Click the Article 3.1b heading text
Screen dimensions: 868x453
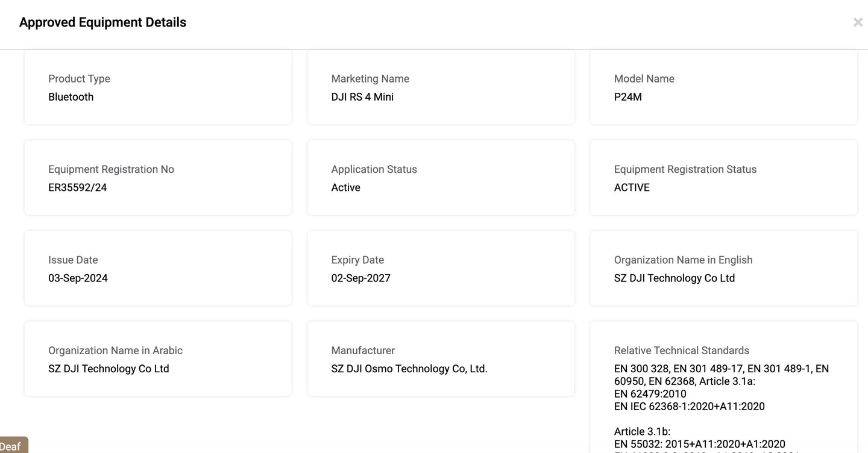(642, 431)
